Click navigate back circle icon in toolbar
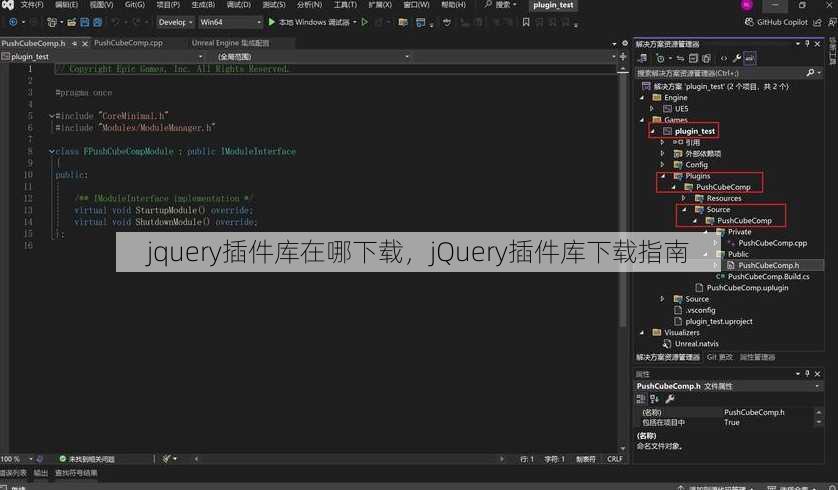The height and width of the screenshot is (490, 838). pyautogui.click(x=13, y=22)
